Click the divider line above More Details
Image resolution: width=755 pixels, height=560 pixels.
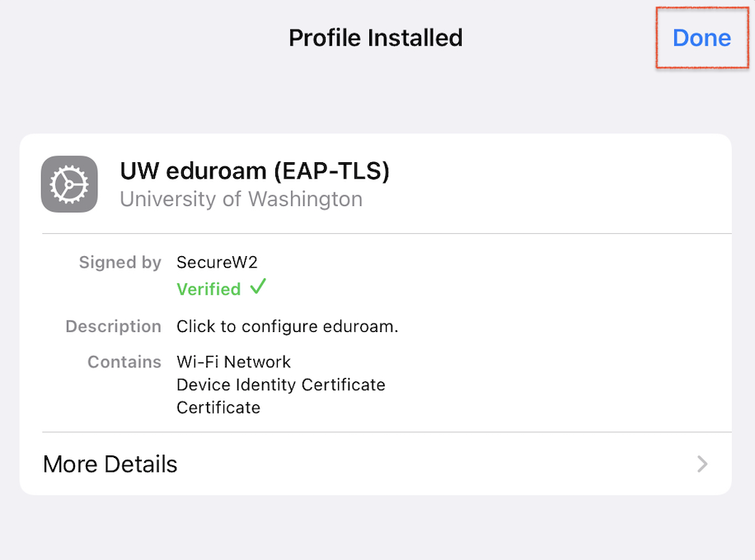pyautogui.click(x=387, y=432)
